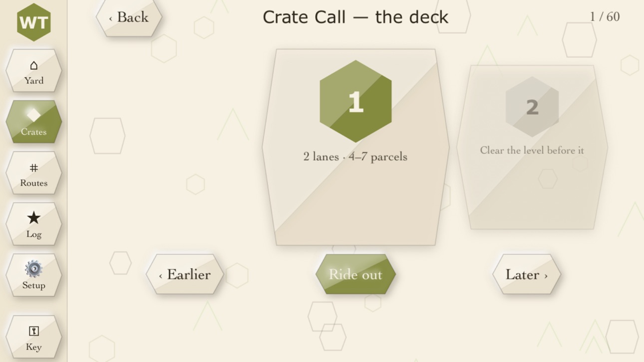Screen dimensions: 644x362
Task: Start the level with Ride out
Action: [355, 274]
